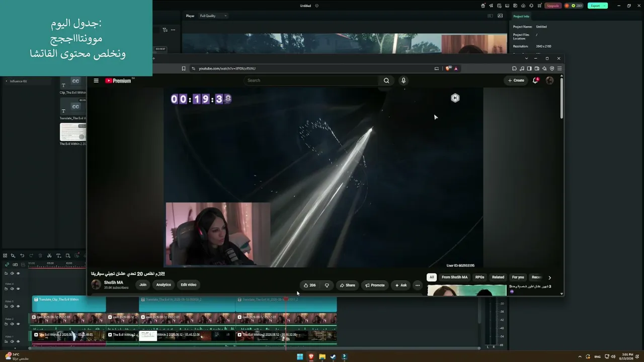Select the split scissors tool in timeline toolbar
Image resolution: width=644 pixels, height=362 pixels.
(49, 255)
